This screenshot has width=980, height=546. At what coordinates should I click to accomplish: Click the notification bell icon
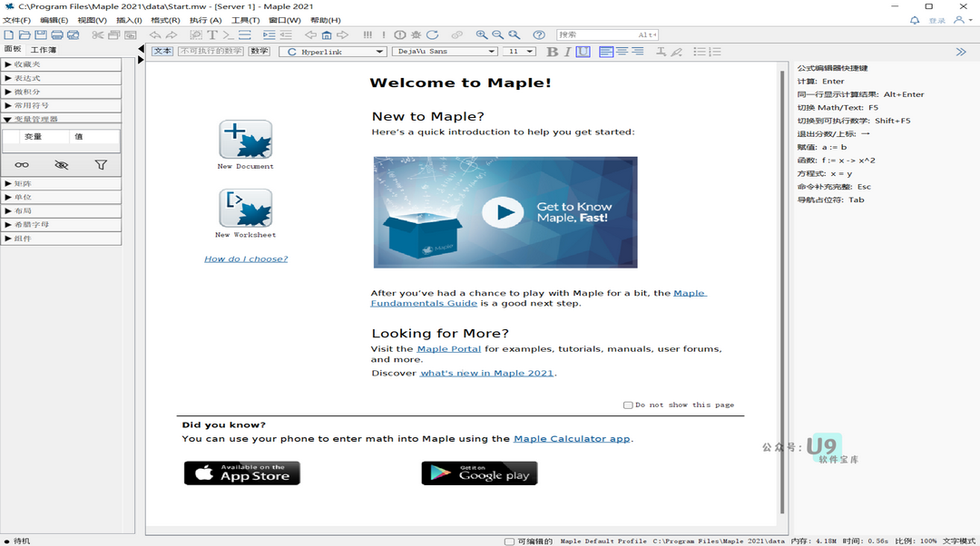click(915, 21)
